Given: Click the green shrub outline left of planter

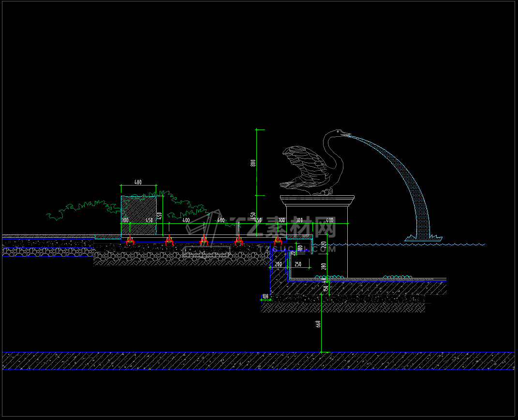Looking at the screenshot, I should click(84, 210).
